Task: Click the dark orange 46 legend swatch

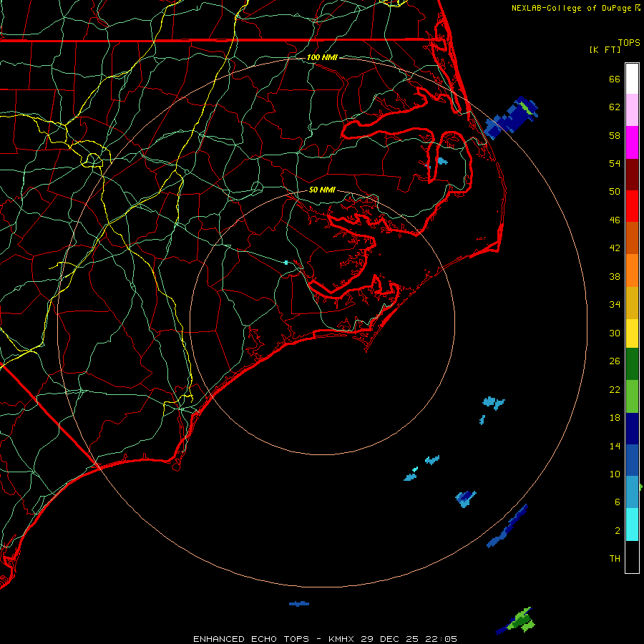Action: 632,238
